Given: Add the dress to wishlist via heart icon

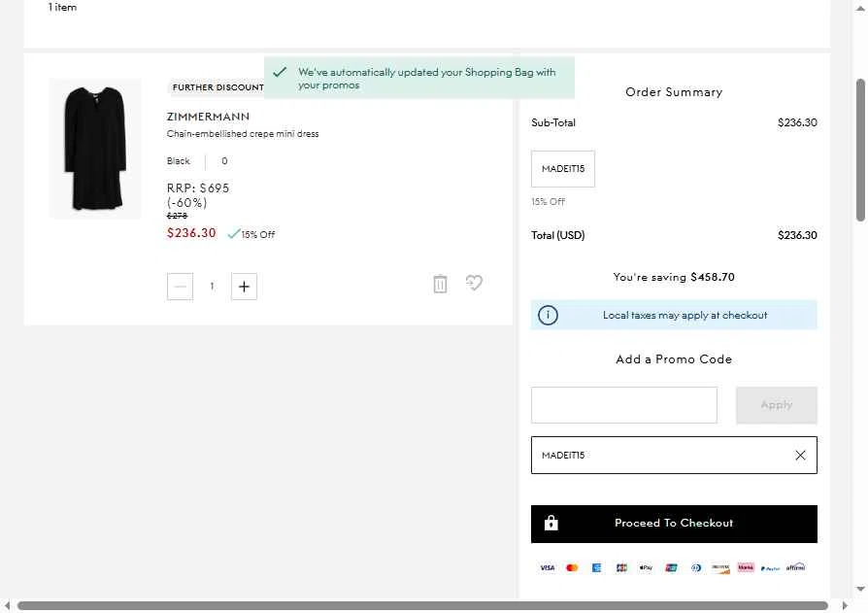Looking at the screenshot, I should click(x=474, y=283).
